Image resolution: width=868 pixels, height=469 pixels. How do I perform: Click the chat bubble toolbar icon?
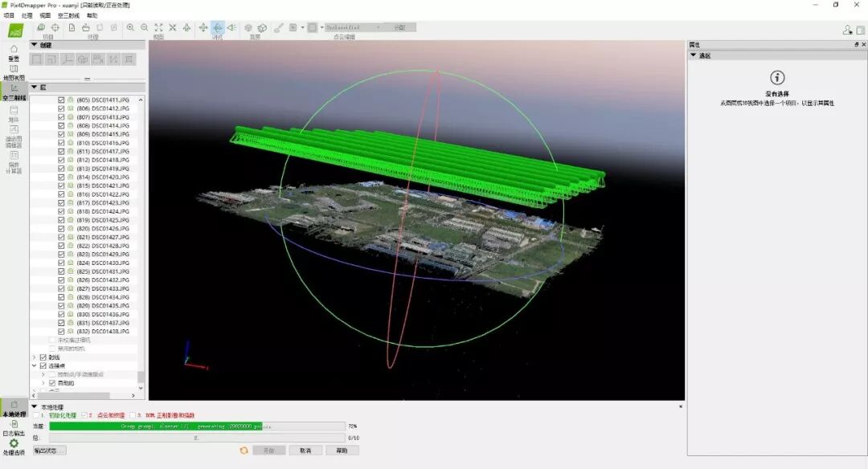click(x=41, y=27)
